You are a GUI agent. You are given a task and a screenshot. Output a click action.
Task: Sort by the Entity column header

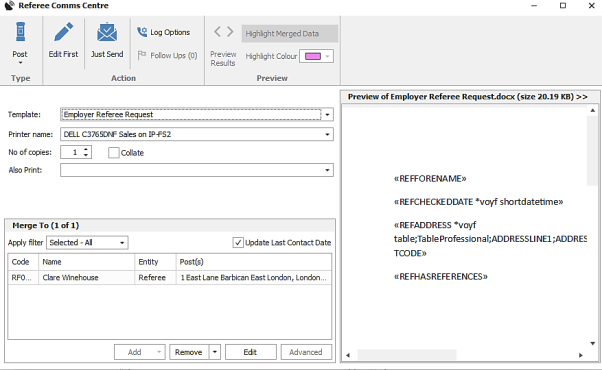click(x=155, y=262)
